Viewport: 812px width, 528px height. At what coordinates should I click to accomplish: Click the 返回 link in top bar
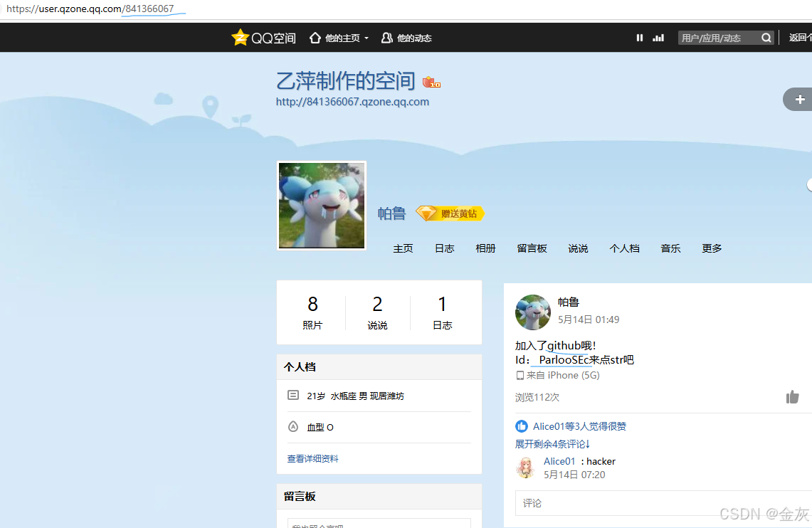(800, 38)
